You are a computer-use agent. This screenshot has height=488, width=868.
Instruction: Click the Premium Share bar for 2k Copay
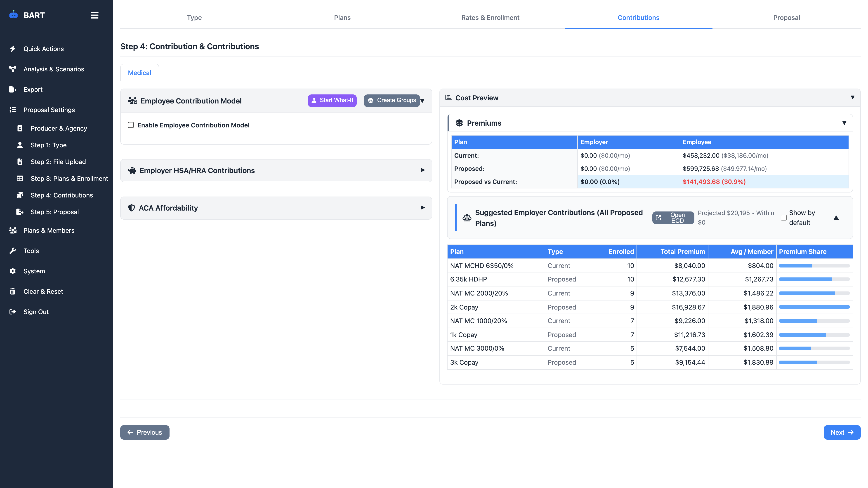814,307
